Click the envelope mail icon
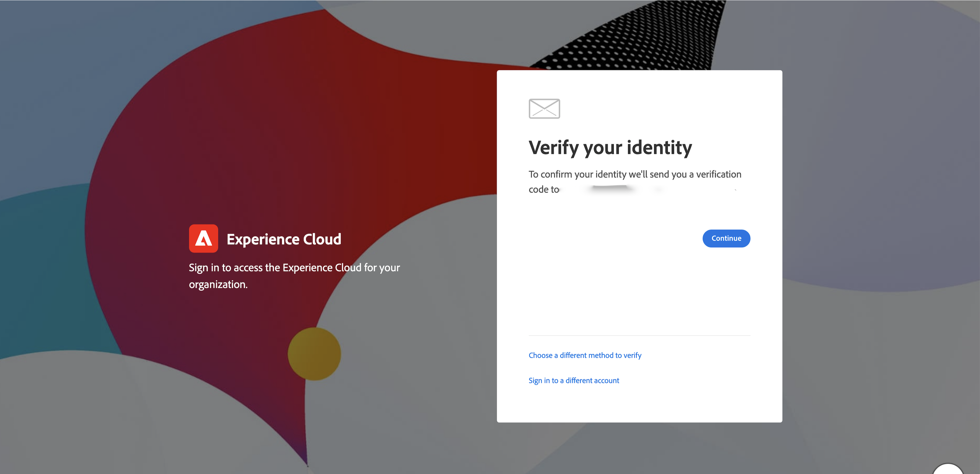 pos(544,109)
